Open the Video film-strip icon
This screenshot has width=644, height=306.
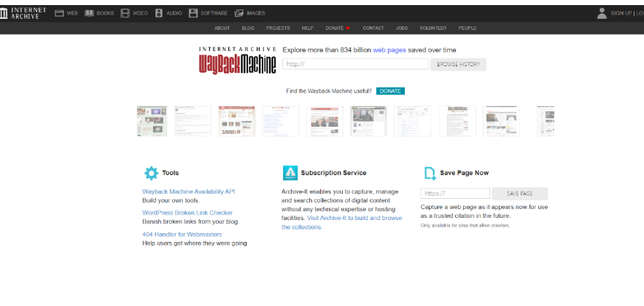pyautogui.click(x=125, y=13)
